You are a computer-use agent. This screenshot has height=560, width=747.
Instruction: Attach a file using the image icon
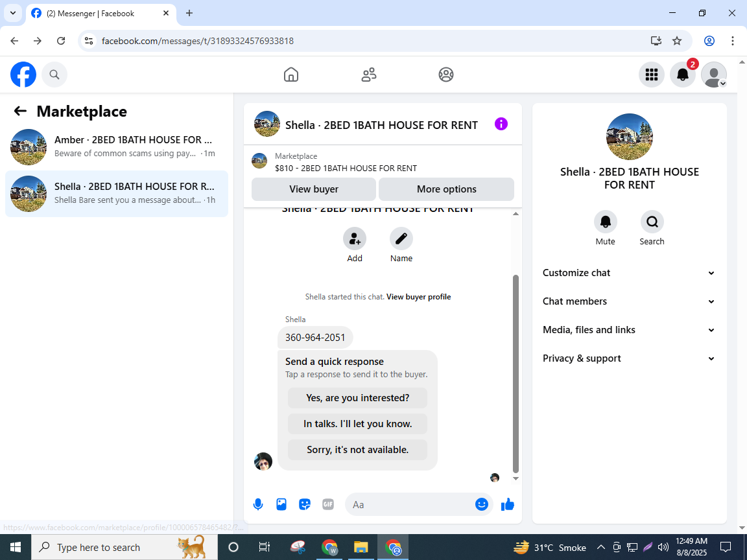tap(281, 504)
